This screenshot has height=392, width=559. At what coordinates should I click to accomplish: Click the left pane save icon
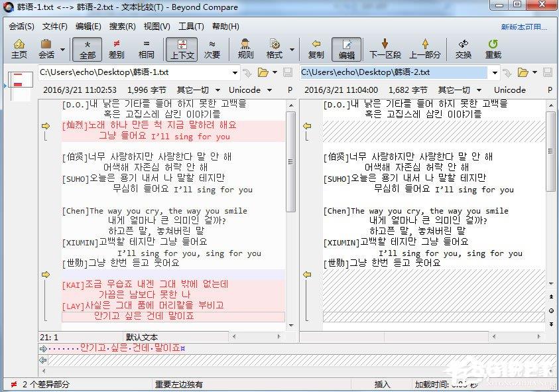click(x=288, y=72)
